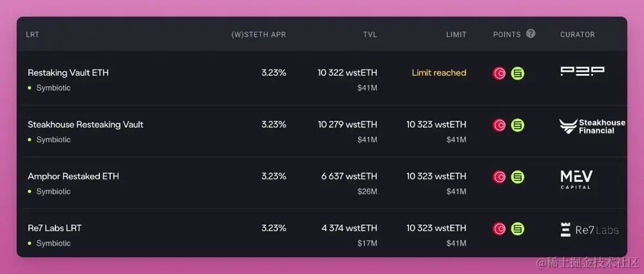This screenshot has width=644, height=274.
Task: Click the red points icon for Re7 Labs LRT
Action: coord(499,228)
